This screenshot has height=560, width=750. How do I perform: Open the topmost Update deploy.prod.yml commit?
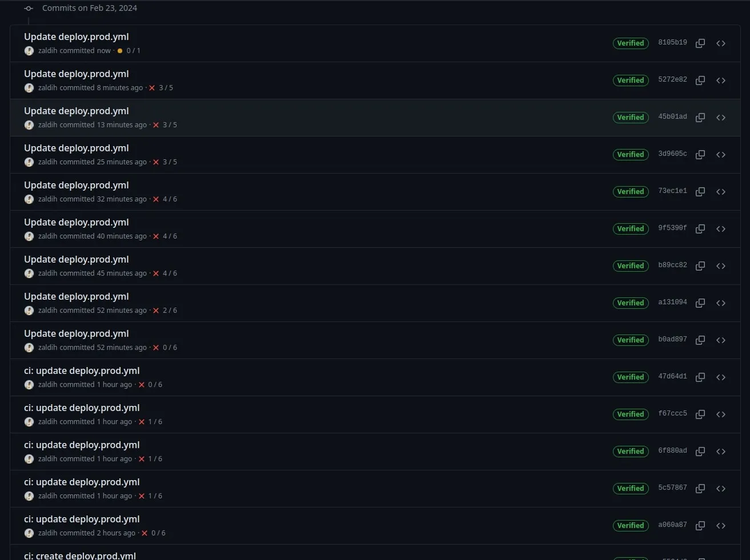click(x=76, y=36)
